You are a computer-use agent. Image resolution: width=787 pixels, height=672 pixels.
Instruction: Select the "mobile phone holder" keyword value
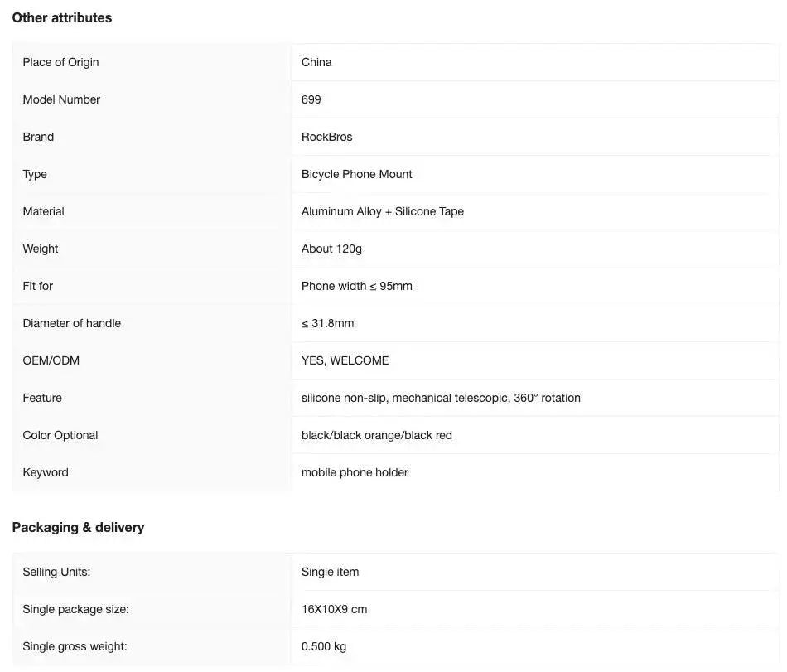coord(355,472)
